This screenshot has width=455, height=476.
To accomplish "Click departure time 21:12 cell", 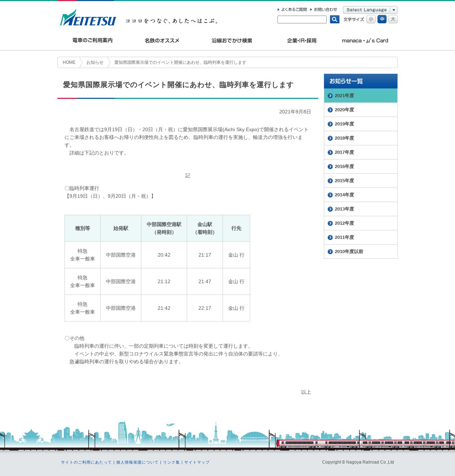I will click(164, 281).
